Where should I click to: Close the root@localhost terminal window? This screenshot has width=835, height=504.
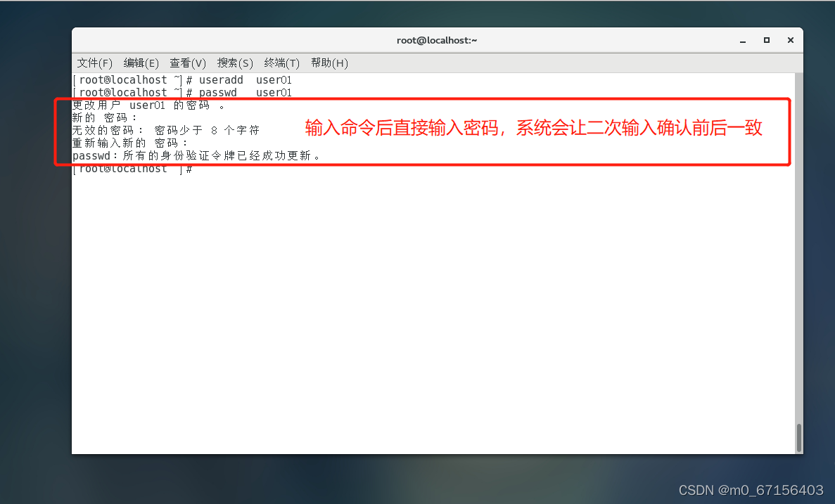coord(791,40)
